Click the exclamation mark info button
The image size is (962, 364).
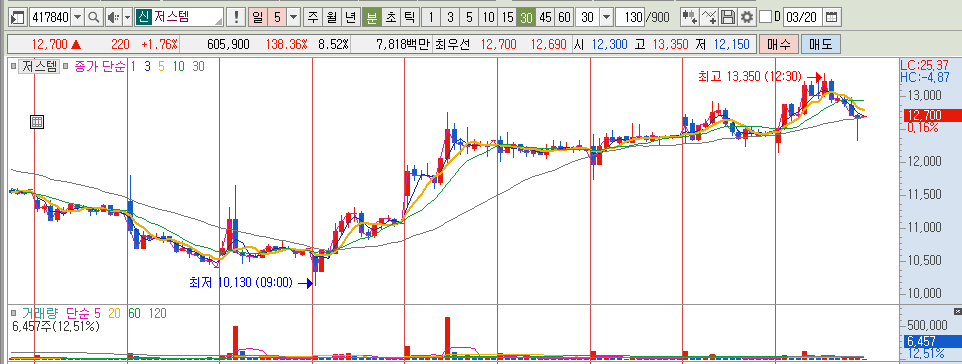tap(236, 17)
